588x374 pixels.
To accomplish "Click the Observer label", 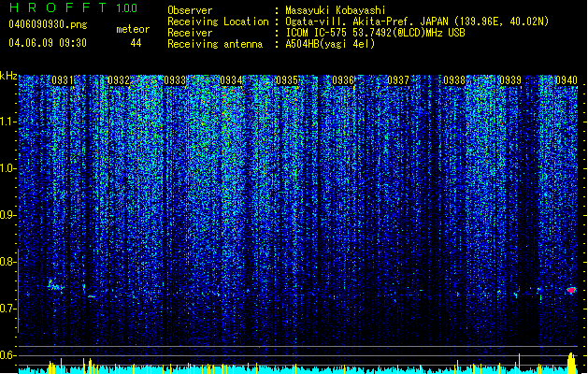I will click(x=190, y=10).
